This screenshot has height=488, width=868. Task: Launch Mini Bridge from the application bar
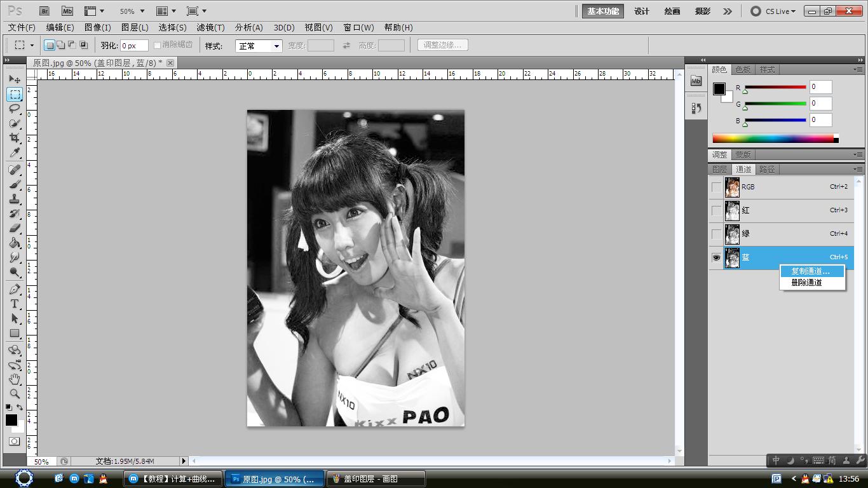pos(67,11)
